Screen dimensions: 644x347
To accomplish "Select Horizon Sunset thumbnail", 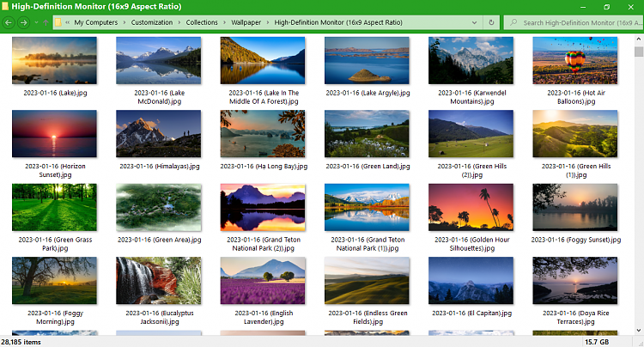I will 54,133.
